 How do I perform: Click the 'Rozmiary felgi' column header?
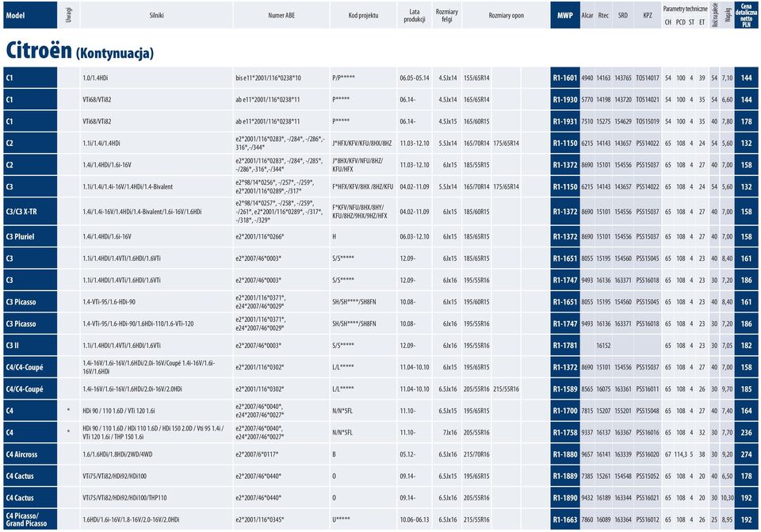pos(446,15)
